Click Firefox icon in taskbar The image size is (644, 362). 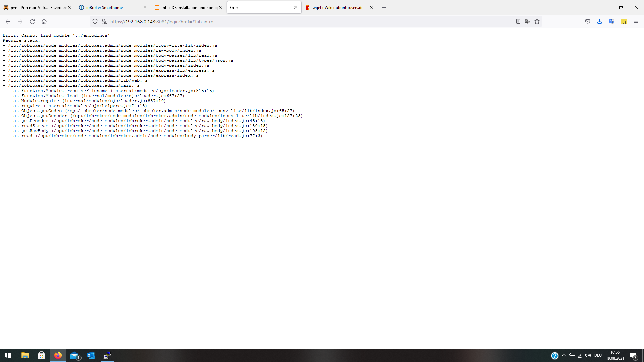click(58, 355)
